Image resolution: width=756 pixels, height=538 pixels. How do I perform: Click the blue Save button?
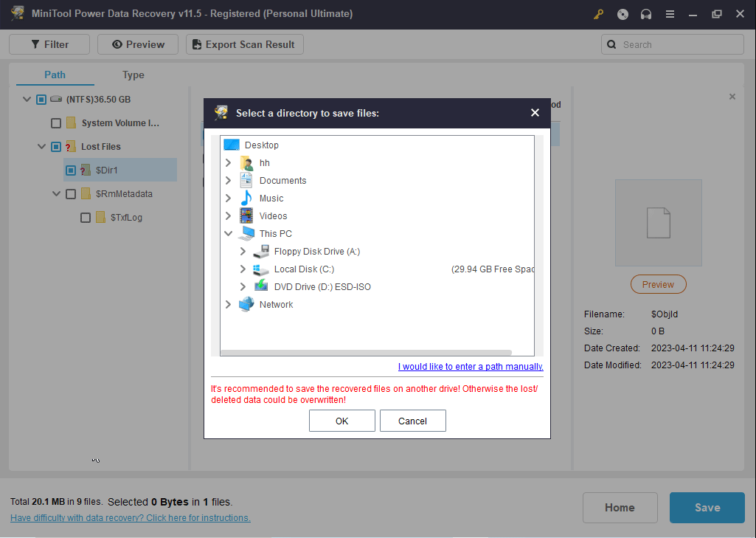[707, 508]
